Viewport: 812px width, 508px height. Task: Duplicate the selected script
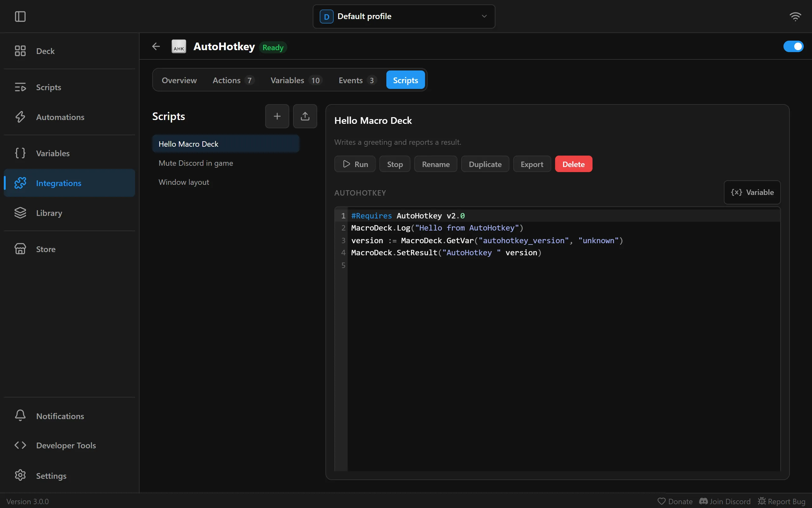pyautogui.click(x=485, y=164)
